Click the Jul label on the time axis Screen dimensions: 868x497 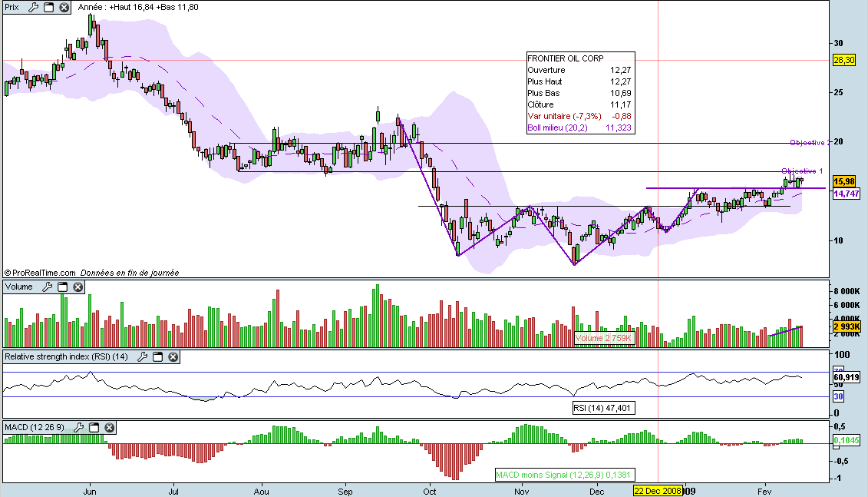click(173, 492)
